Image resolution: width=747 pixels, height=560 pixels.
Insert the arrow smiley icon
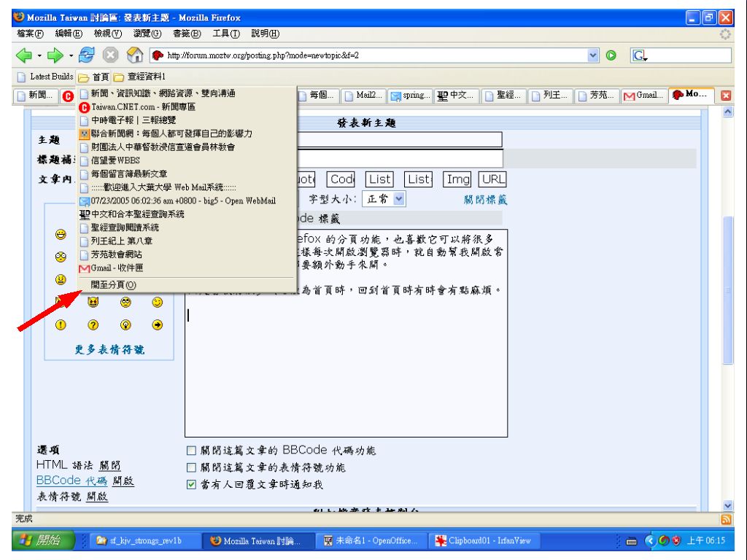point(158,324)
